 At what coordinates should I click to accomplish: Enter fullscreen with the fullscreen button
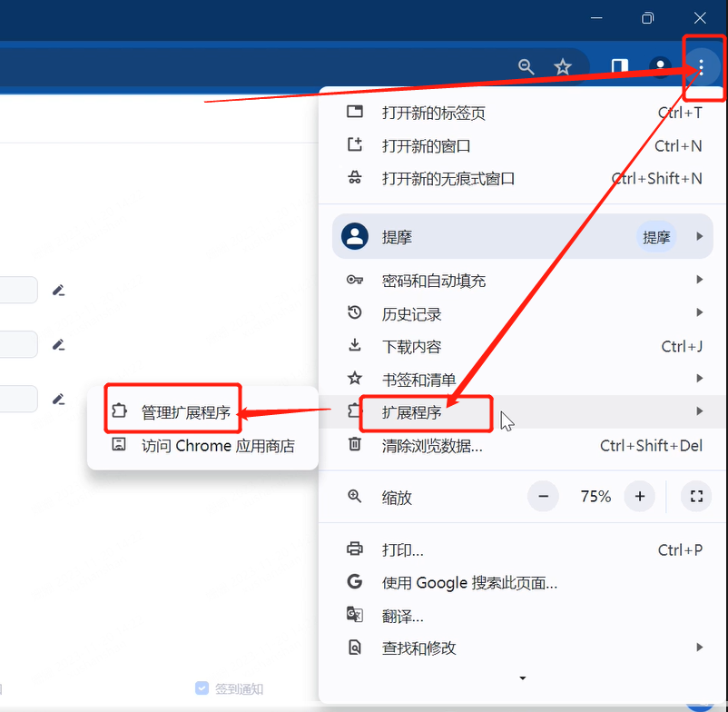696,497
